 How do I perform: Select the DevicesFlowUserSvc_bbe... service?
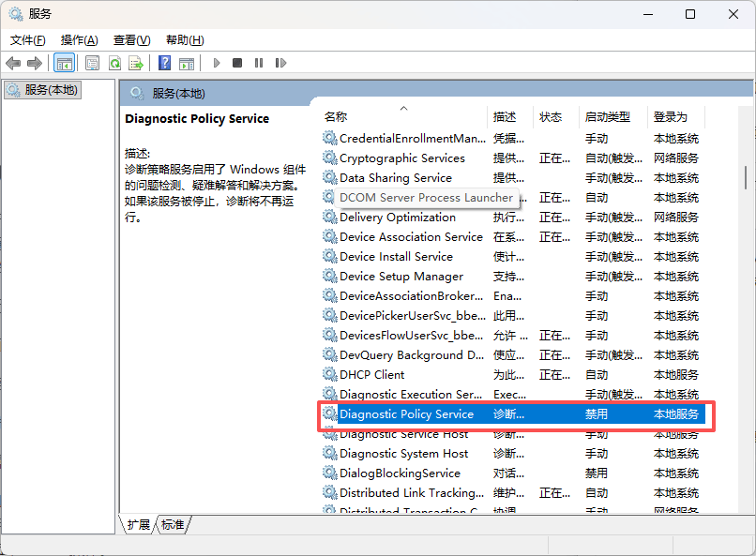pos(512,336)
